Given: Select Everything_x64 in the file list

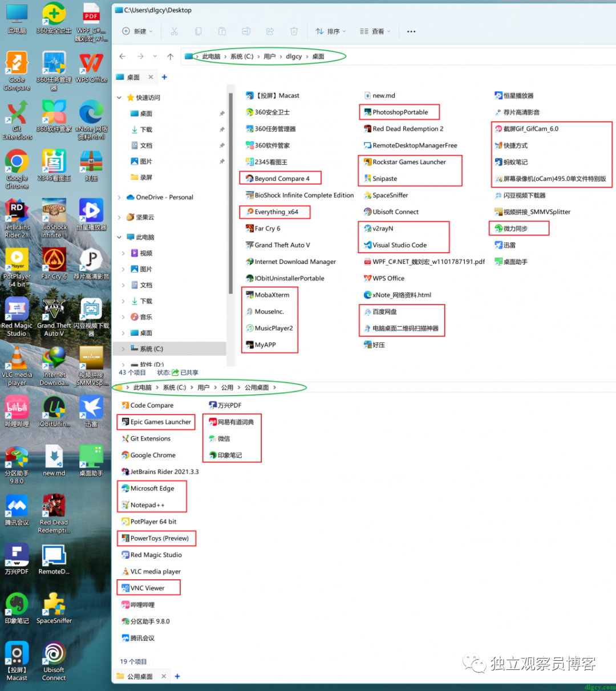Looking at the screenshot, I should click(271, 212).
